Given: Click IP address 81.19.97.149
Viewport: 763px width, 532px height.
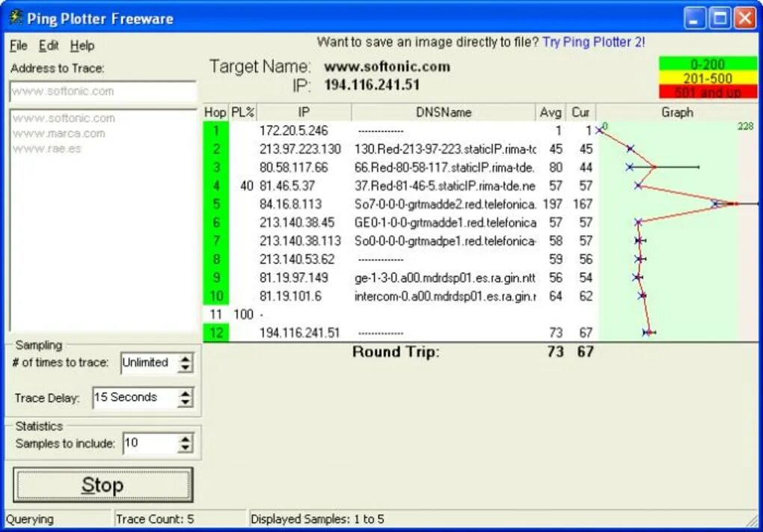Looking at the screenshot, I should point(293,278).
